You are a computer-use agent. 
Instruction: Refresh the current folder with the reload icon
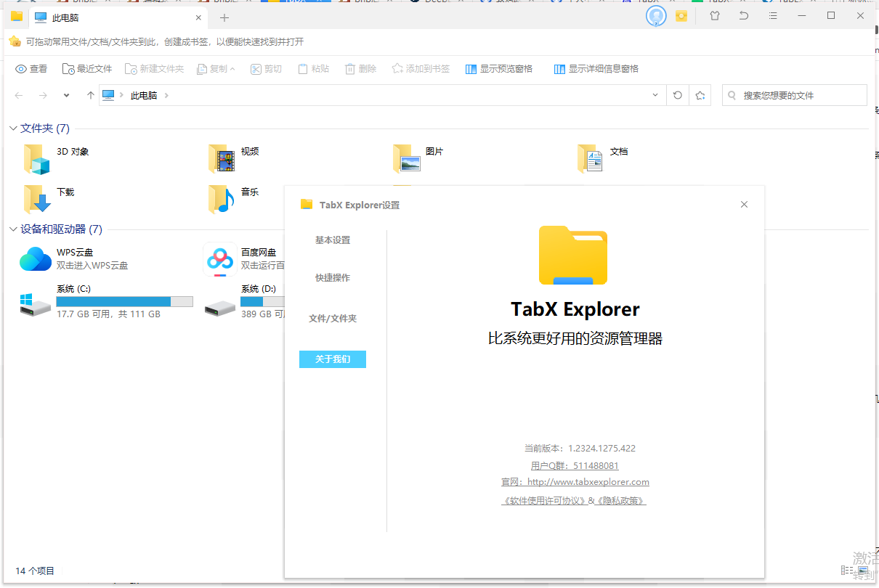click(677, 94)
